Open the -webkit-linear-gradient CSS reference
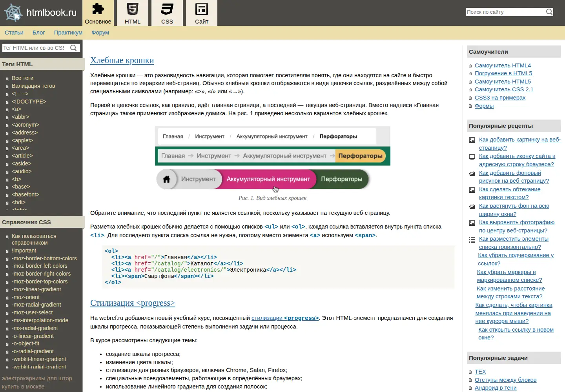The width and height of the screenshot is (565, 392). click(x=39, y=359)
